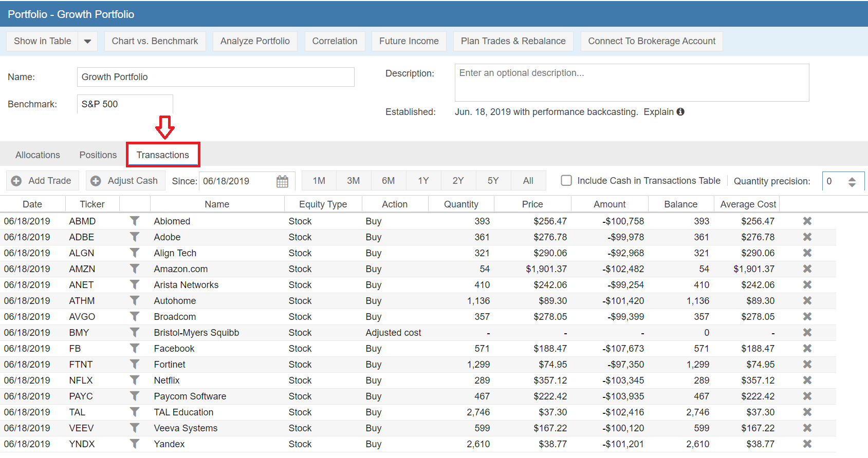Open the S&P 500 benchmark selector
This screenshot has height=458, width=868.
125,104
